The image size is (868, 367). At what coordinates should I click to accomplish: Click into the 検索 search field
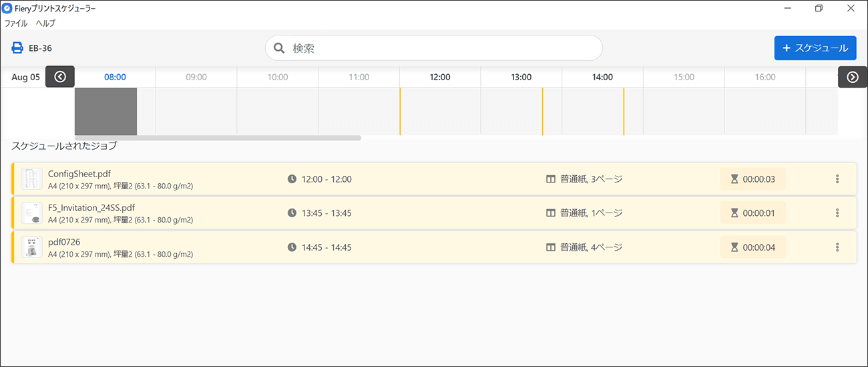coord(441,48)
